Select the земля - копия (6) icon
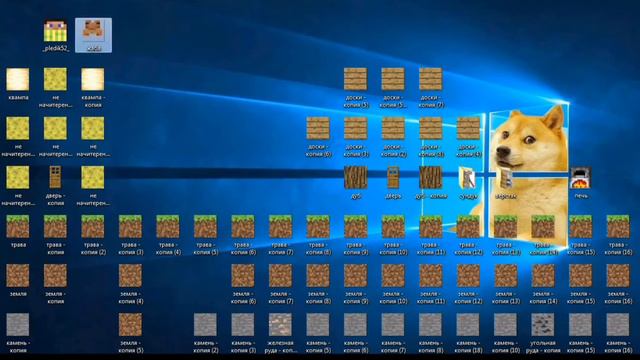Screen dimensions: 640x360 (x=243, y=275)
